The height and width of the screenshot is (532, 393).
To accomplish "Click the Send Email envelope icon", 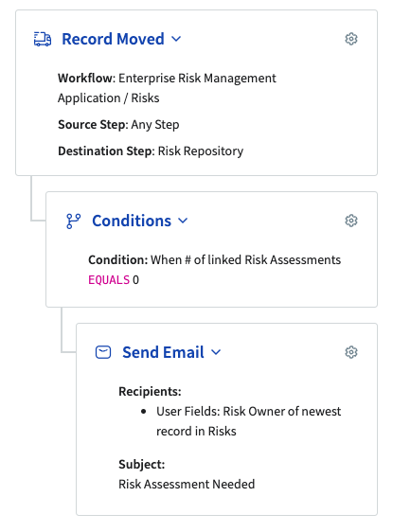I will coord(103,352).
